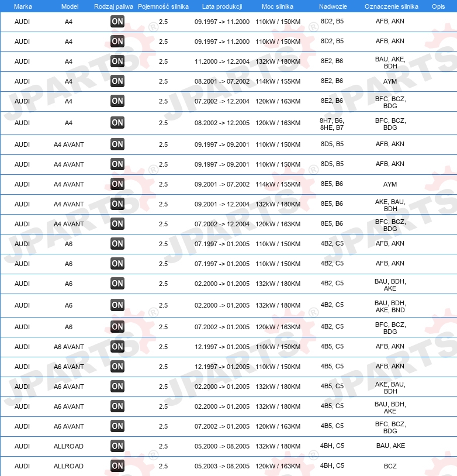
Task: Click 8E5, B6 body in A4 AVANT 114kW row
Action: point(332,184)
